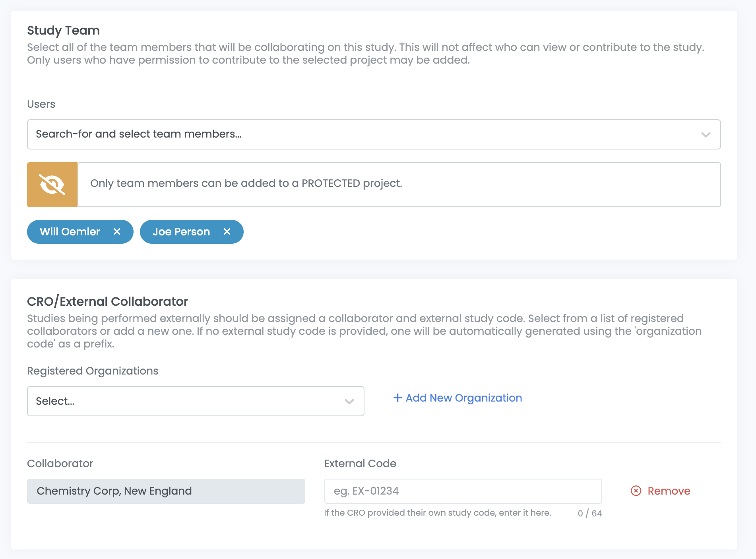Viewport: 756px width, 559px height.
Task: Remove Joe Person using the X icon
Action: tap(227, 231)
